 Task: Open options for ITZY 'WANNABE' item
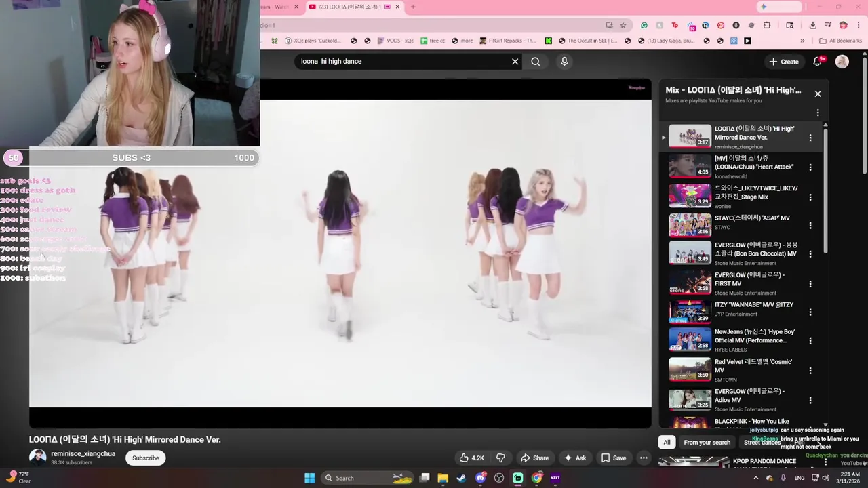click(x=810, y=312)
